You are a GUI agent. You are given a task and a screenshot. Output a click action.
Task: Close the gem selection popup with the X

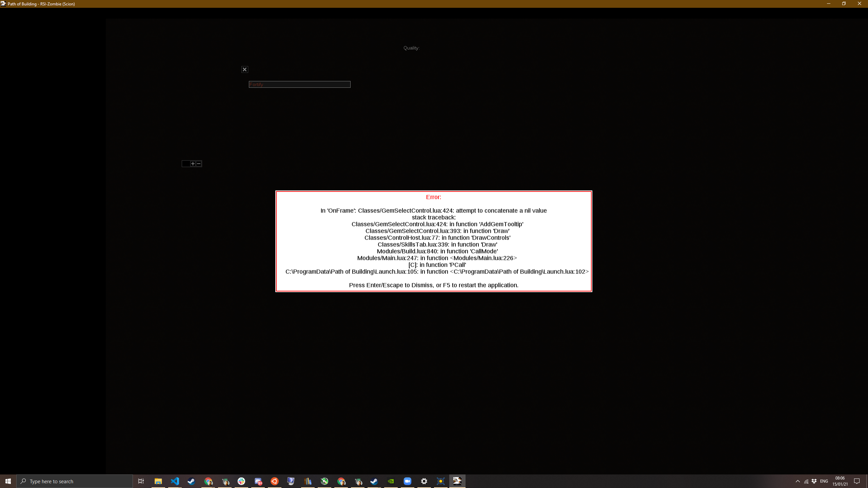pyautogui.click(x=244, y=69)
